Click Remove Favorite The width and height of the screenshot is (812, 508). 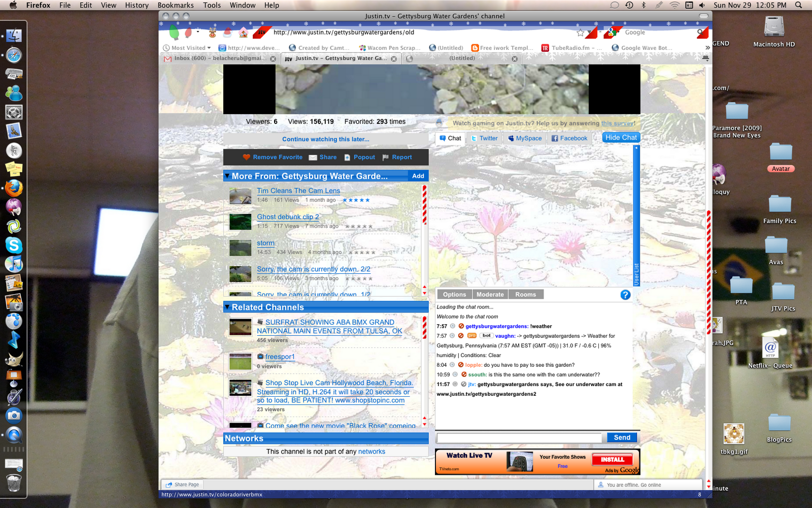point(273,157)
